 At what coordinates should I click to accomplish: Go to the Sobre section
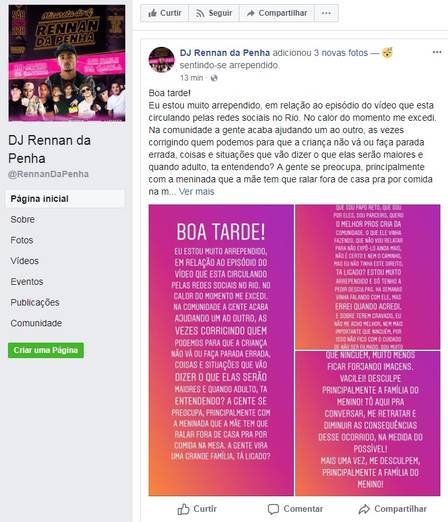point(23,219)
